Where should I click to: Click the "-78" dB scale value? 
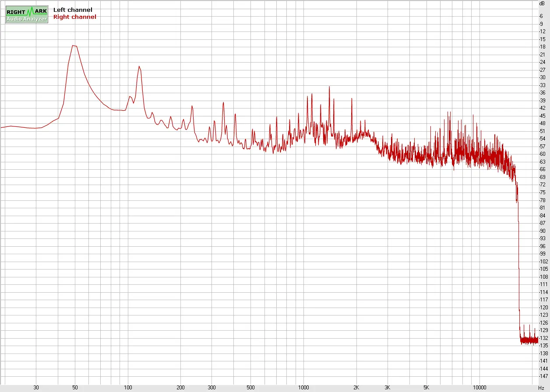tap(543, 200)
